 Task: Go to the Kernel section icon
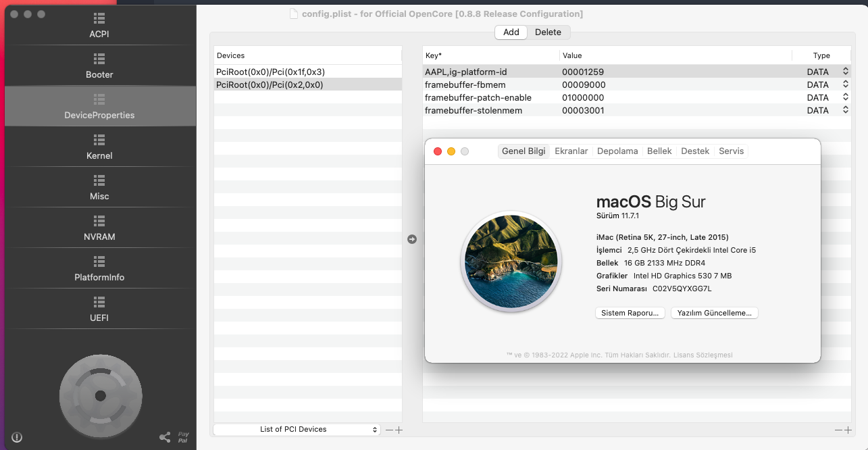[99, 140]
